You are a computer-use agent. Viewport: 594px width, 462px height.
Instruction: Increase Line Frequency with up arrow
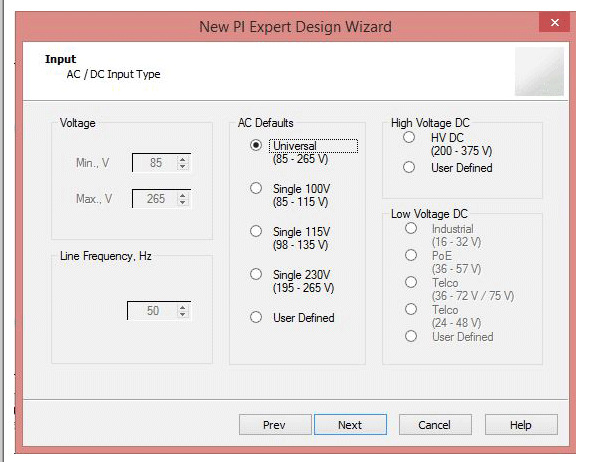point(183,307)
